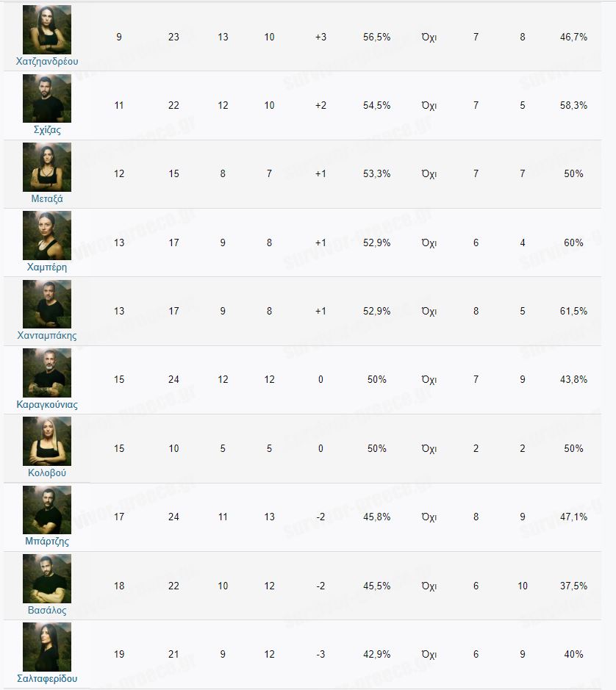Click the Χαμπέρη name link
This screenshot has height=690, width=616.
coord(47,267)
